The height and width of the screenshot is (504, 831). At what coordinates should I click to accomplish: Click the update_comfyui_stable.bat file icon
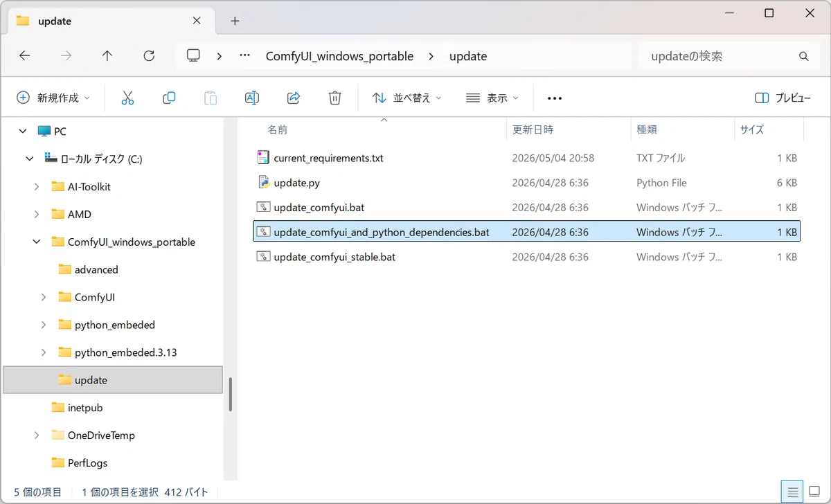263,257
